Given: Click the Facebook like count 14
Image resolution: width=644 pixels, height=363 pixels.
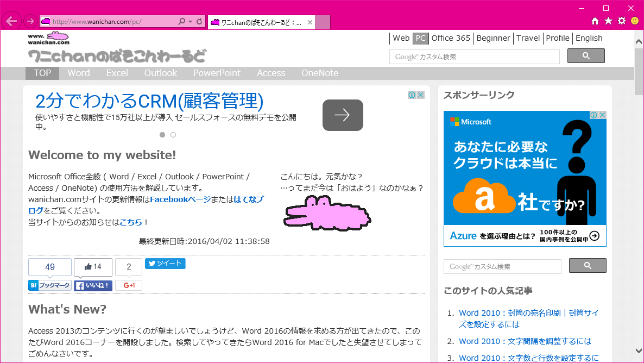Looking at the screenshot, I should [x=93, y=267].
